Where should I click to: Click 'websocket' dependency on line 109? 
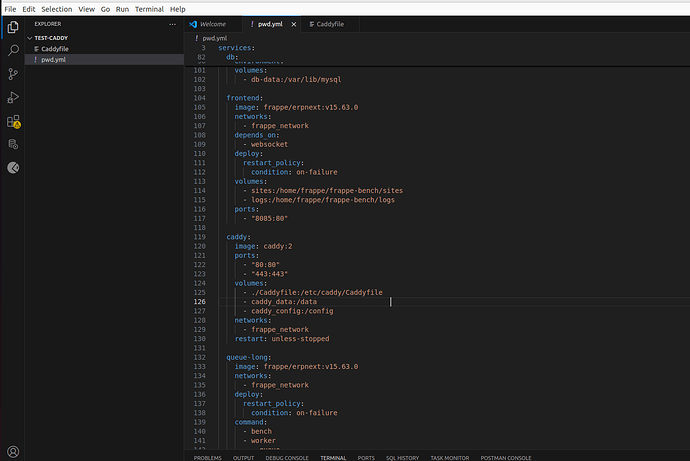pyautogui.click(x=269, y=144)
